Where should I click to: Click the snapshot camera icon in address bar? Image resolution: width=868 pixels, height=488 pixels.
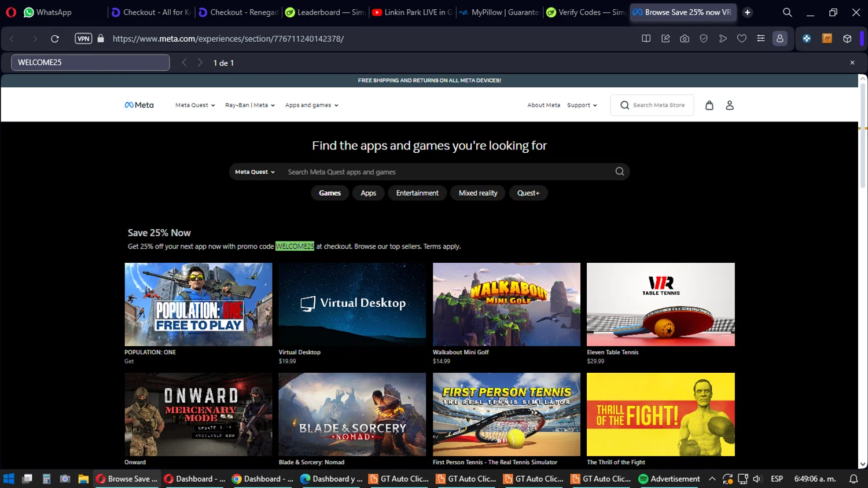pos(685,39)
